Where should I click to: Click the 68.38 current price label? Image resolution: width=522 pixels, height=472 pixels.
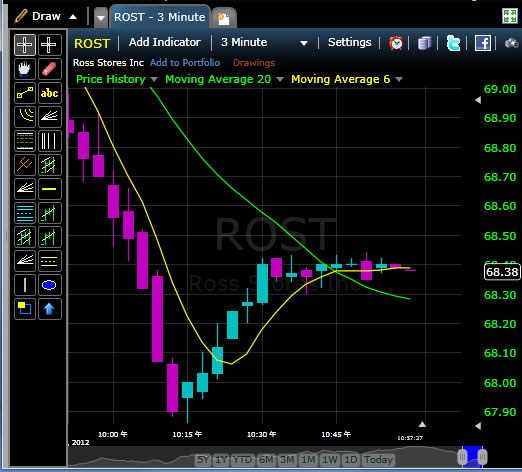pyautogui.click(x=502, y=272)
